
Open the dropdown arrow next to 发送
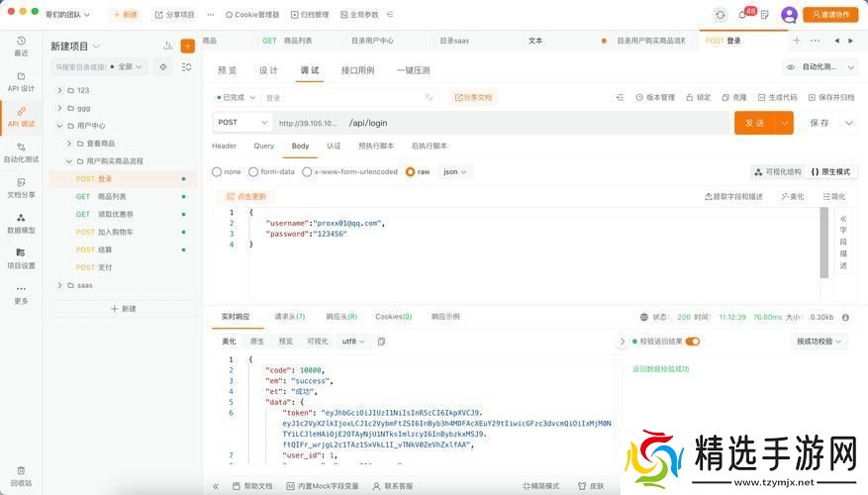(785, 123)
